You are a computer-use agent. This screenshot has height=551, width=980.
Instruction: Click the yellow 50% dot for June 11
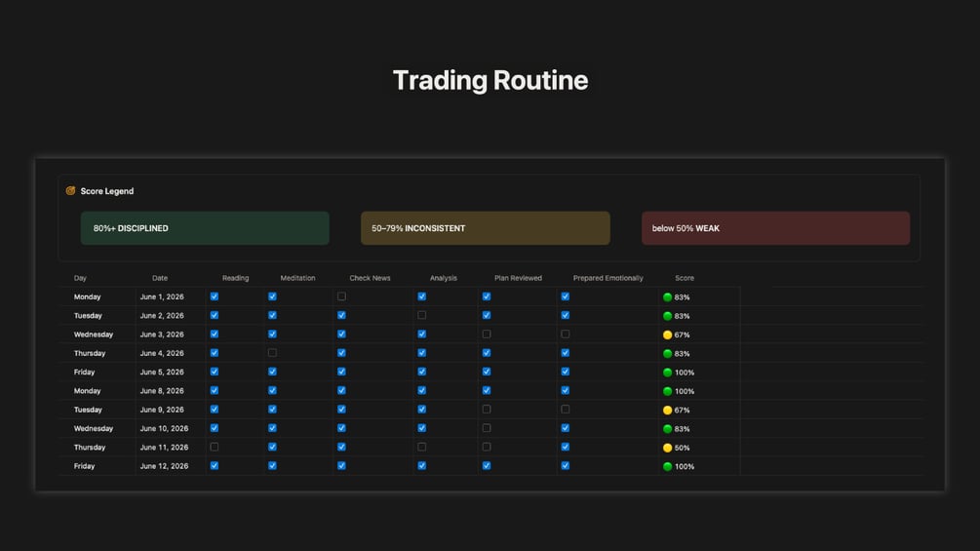coord(668,448)
